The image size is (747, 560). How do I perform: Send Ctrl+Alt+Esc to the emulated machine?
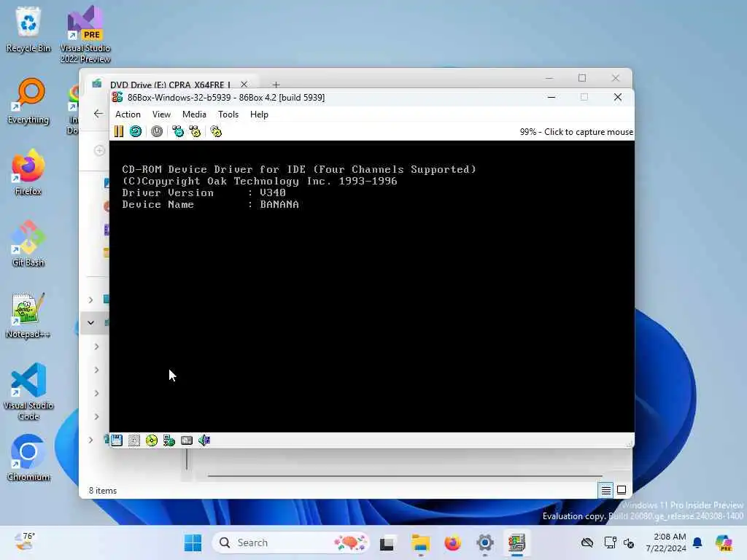pyautogui.click(x=195, y=131)
